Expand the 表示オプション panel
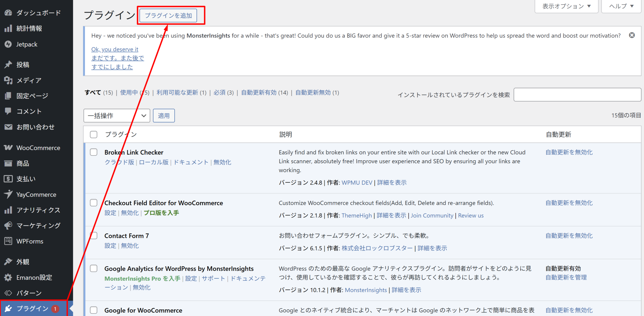The image size is (644, 316). (566, 6)
